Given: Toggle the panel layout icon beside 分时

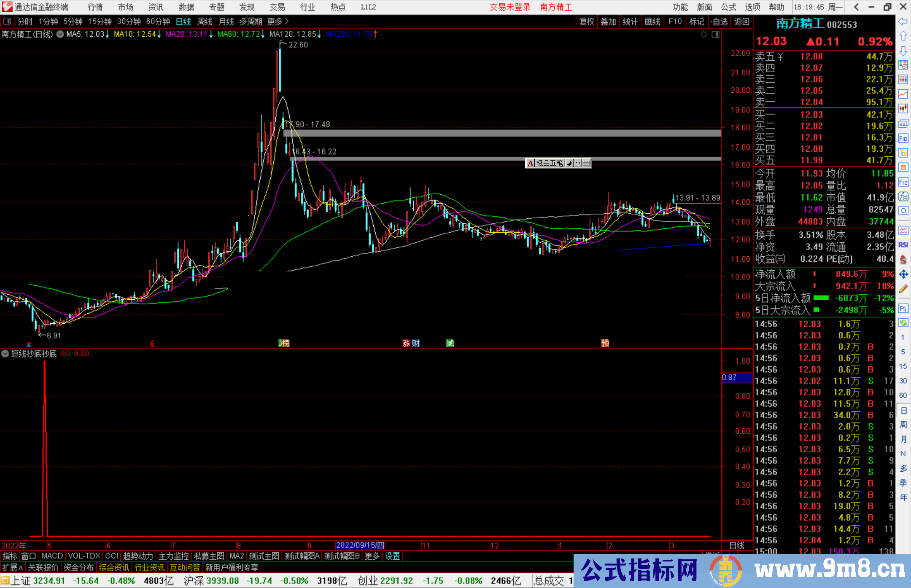Looking at the screenshot, I should click(x=7, y=21).
